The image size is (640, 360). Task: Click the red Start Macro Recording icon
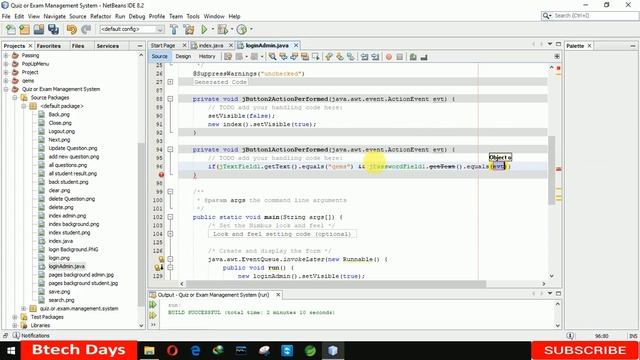[389, 57]
